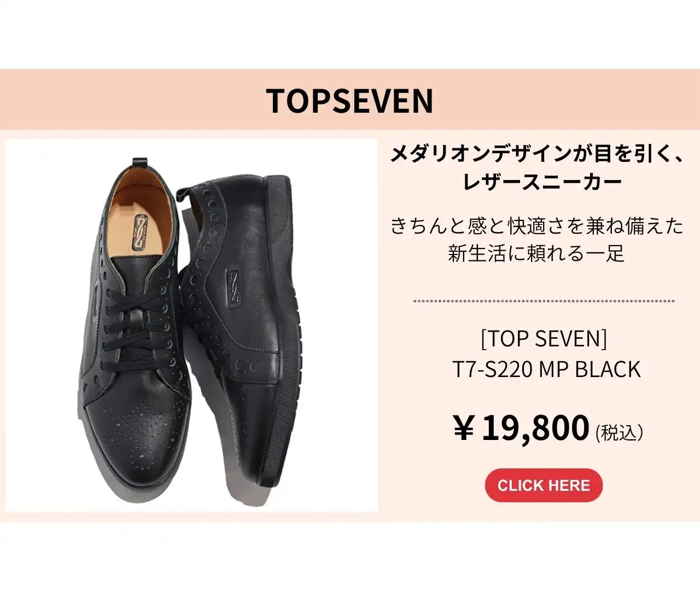The width and height of the screenshot is (700, 591).
Task: Click the heel pull tab of left shoe
Action: (142, 162)
